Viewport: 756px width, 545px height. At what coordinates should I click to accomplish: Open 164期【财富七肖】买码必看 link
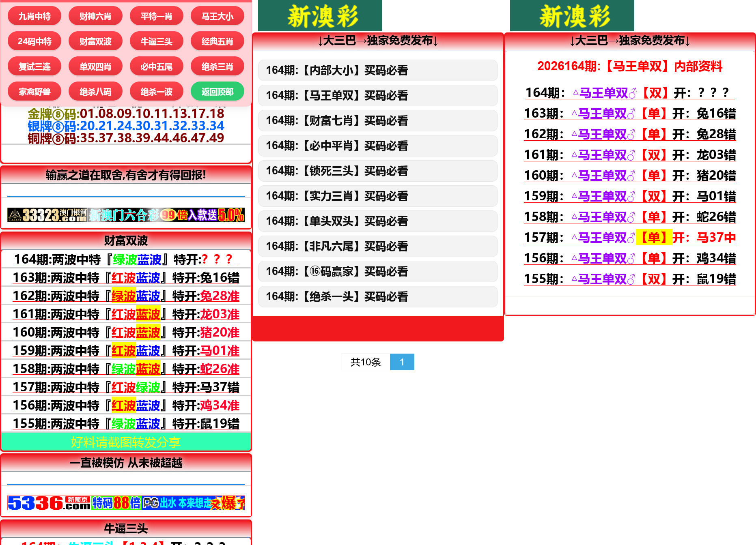(378, 120)
